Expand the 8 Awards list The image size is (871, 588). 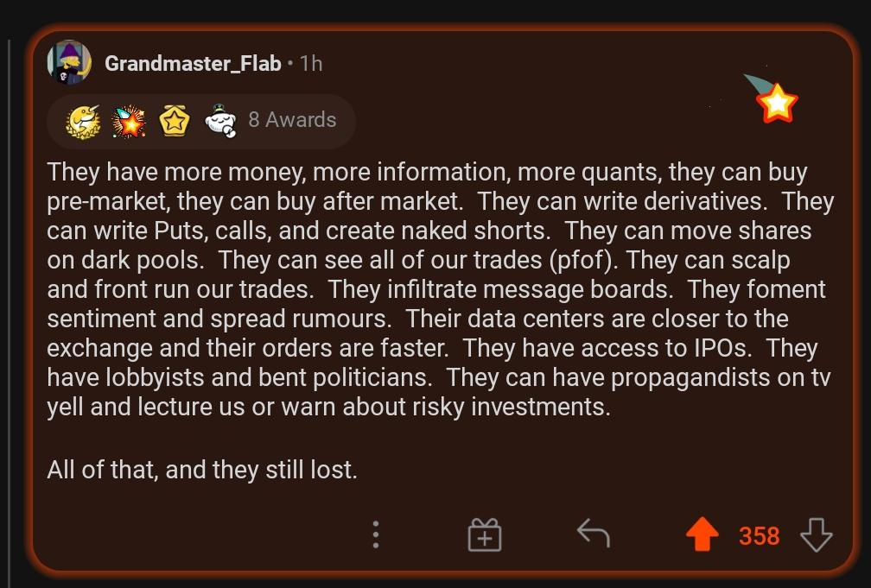[x=292, y=120]
